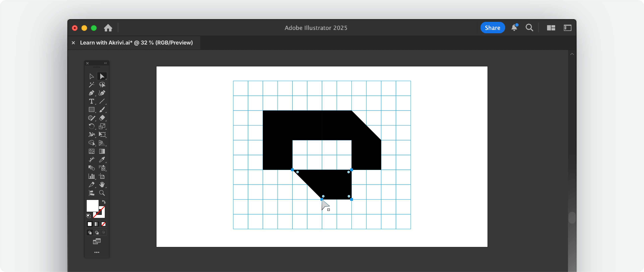
Task: Choose the Type tool
Action: 91,101
